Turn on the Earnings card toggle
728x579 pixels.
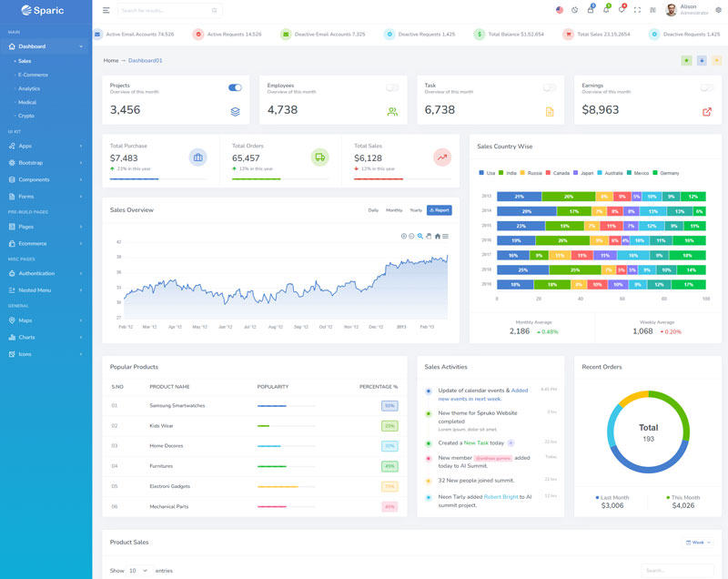(706, 87)
